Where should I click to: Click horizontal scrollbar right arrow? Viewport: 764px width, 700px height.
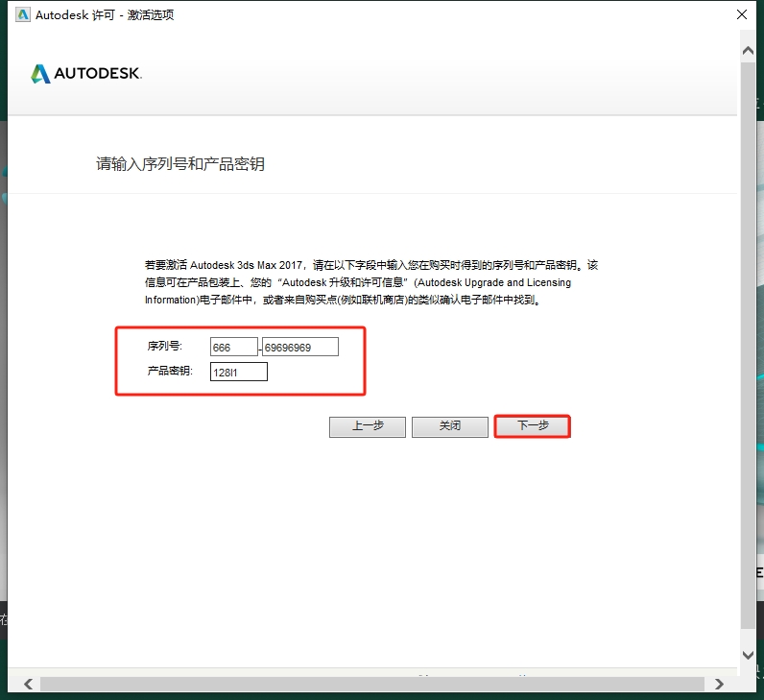pos(719,684)
